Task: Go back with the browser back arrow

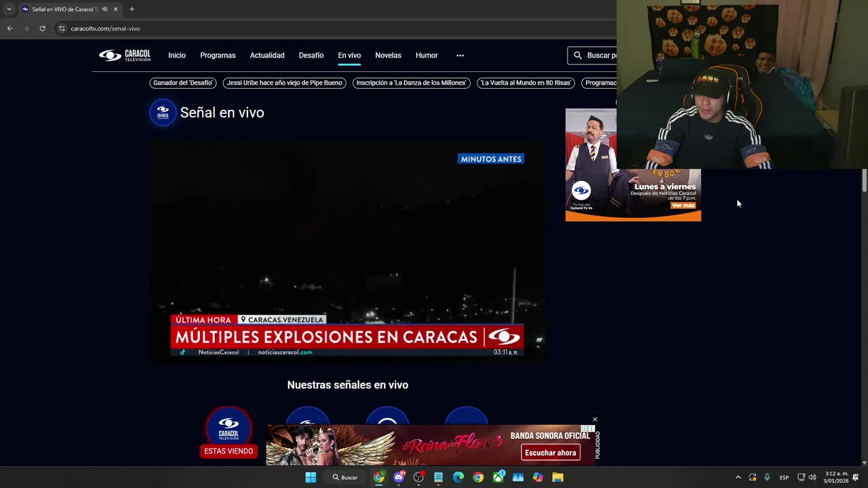Action: (x=9, y=28)
